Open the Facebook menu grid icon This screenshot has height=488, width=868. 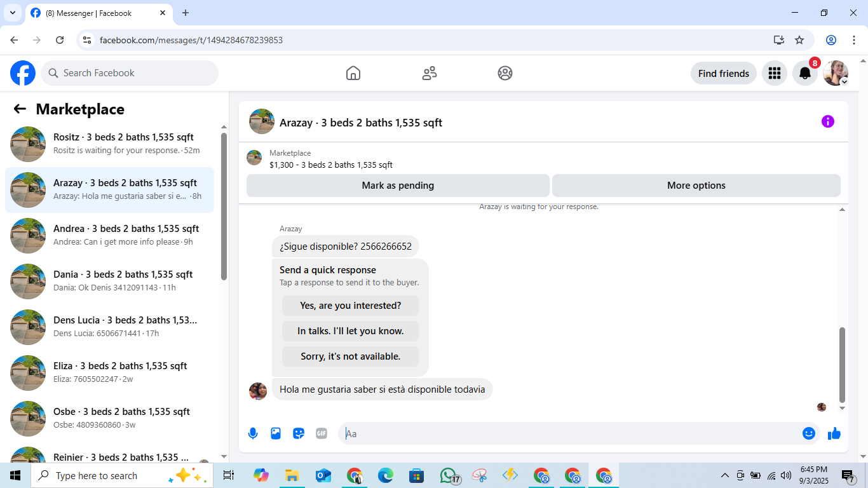(774, 73)
